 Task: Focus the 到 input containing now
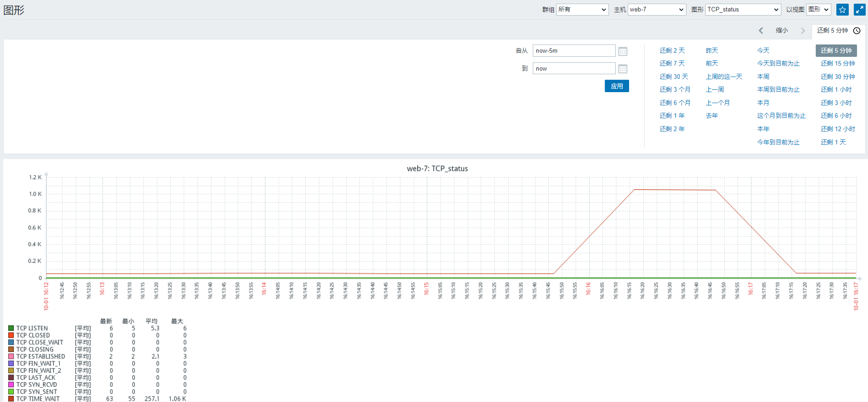click(x=574, y=69)
